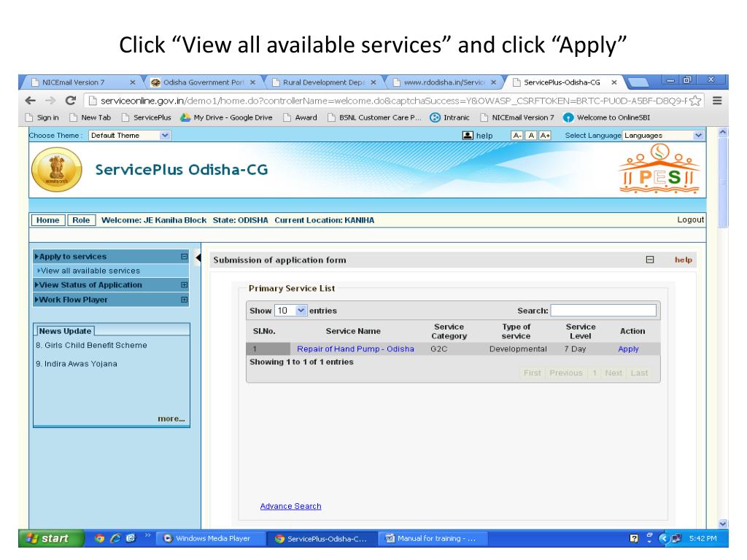Sort table by Service Name column header
The width and height of the screenshot is (747, 560).
coord(353,331)
